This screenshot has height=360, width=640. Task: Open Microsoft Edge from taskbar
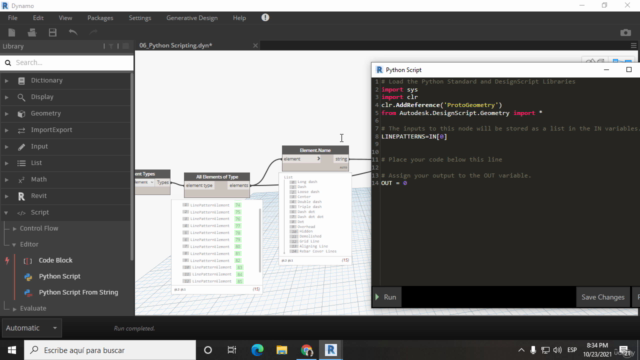point(257,350)
